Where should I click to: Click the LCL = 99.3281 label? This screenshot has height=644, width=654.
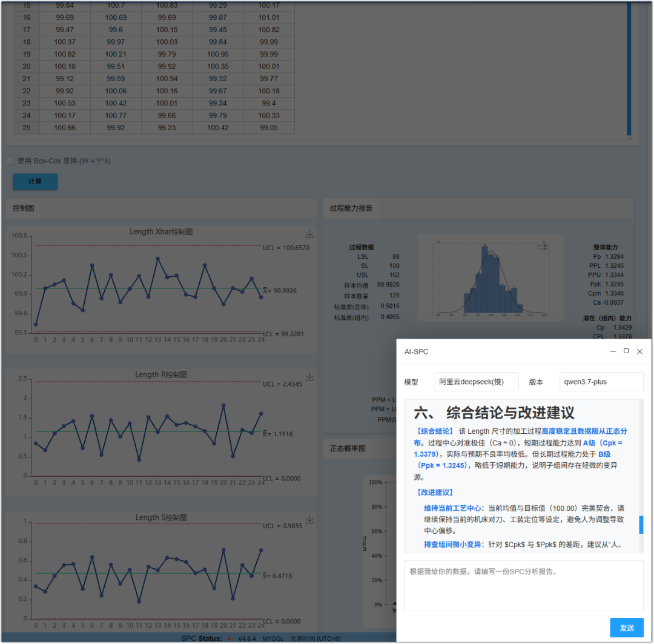tap(283, 334)
